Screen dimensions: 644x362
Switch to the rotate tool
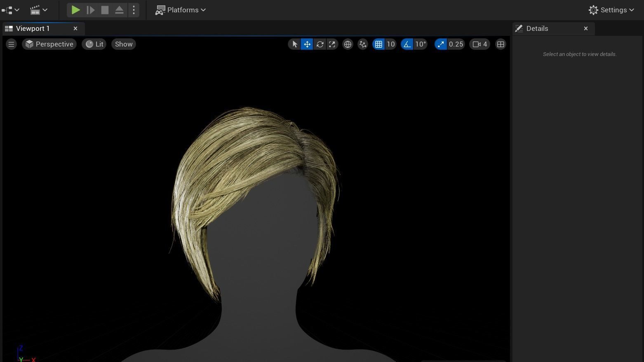(x=320, y=44)
